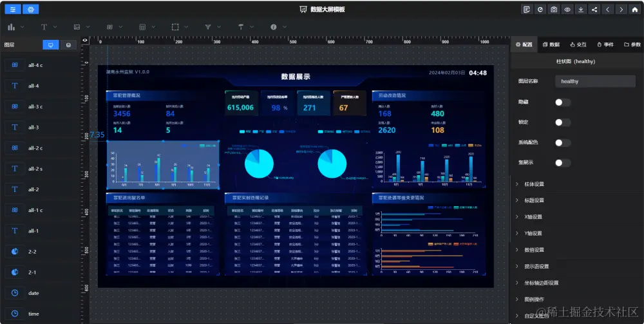The image size is (644, 324).
Task: Click the share icon in top bar
Action: pos(594,10)
